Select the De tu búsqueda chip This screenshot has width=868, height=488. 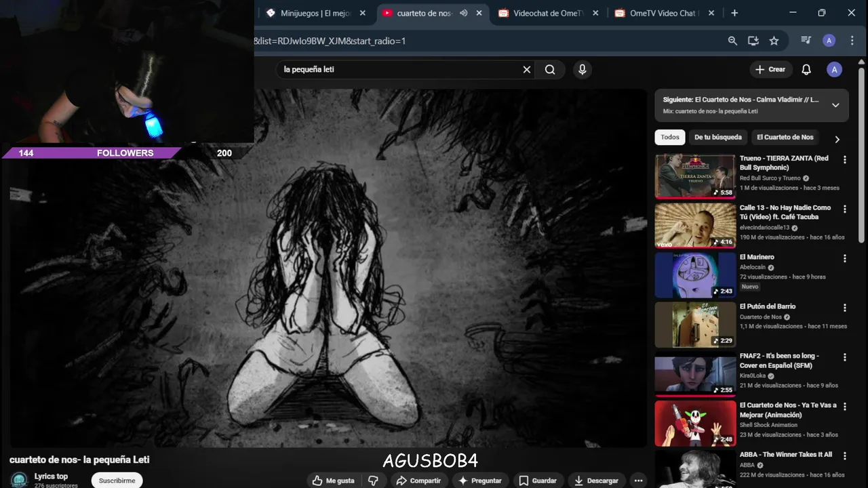[717, 137]
